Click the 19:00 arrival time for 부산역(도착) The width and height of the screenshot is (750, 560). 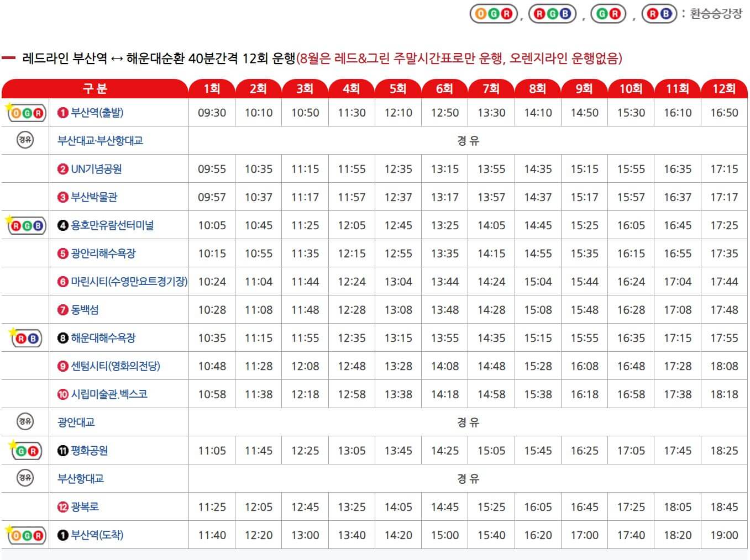click(x=724, y=535)
